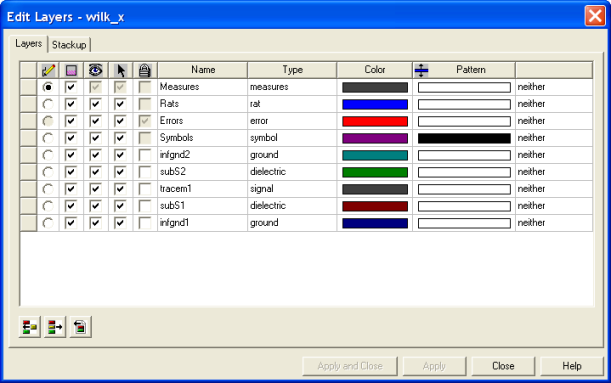Click the first layer import icon at bottom left
611x383 pixels.
point(30,327)
